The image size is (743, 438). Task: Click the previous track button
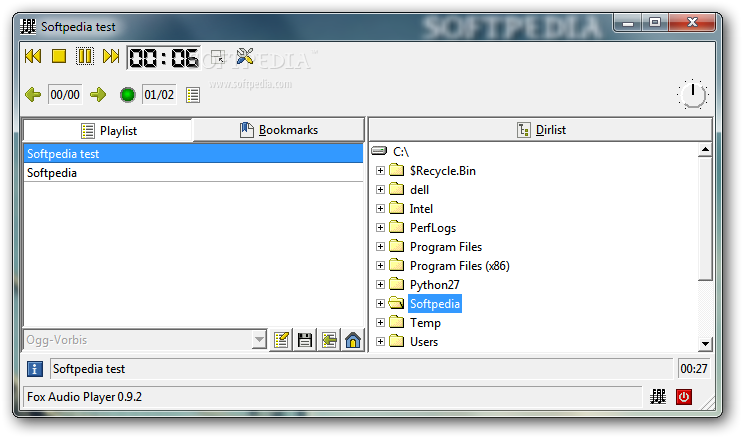[x=33, y=56]
